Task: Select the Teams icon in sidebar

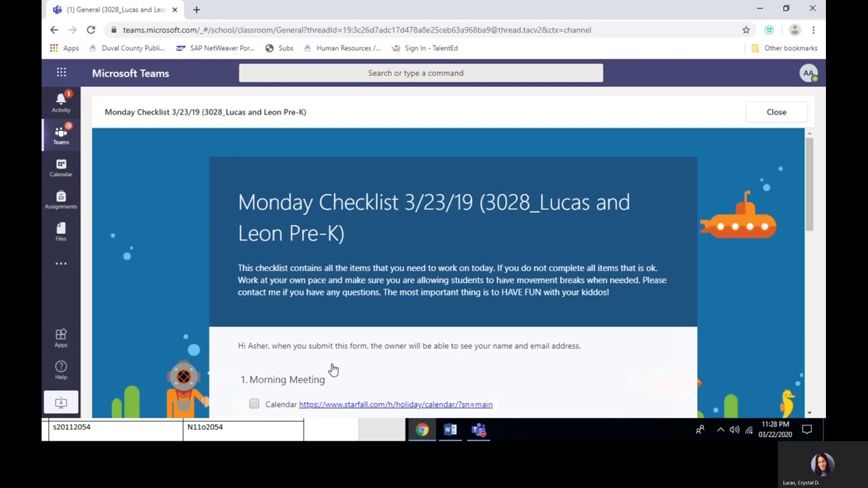Action: point(61,134)
